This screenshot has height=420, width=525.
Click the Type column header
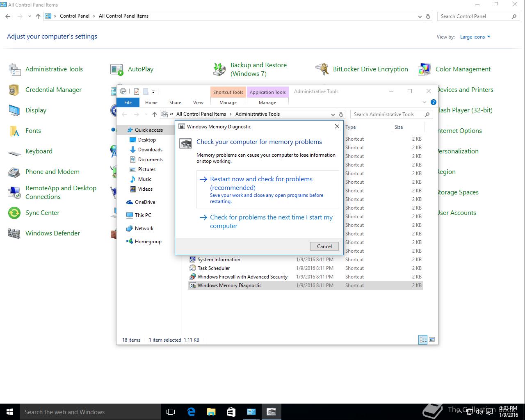pyautogui.click(x=367, y=127)
